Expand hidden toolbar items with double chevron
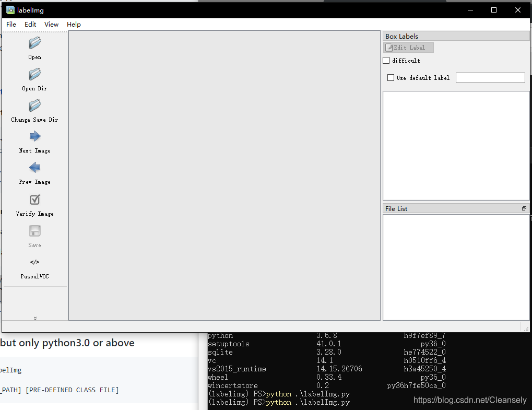Viewport: 532px width, 410px height. click(35, 318)
